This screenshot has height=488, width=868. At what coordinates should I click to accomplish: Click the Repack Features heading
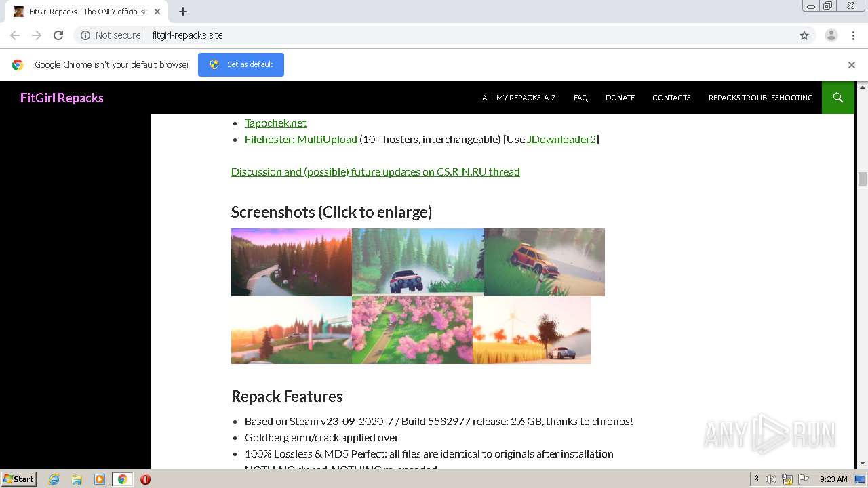[x=287, y=396]
